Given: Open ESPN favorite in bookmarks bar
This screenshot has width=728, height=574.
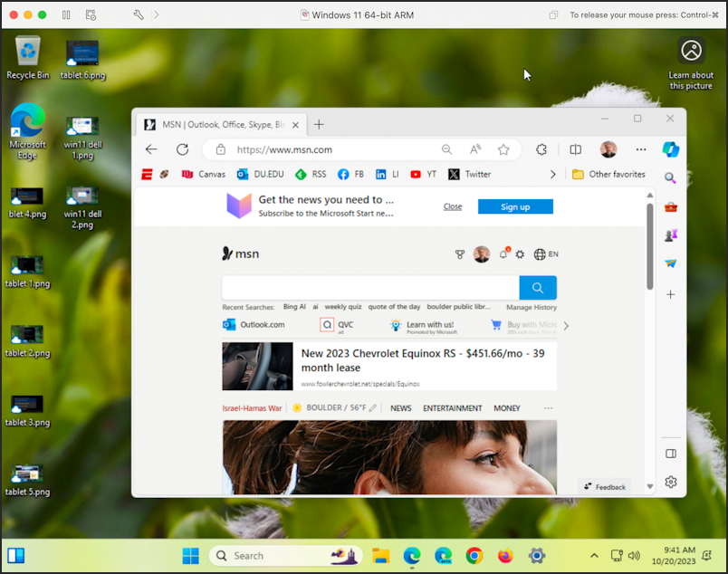Looking at the screenshot, I should point(147,175).
